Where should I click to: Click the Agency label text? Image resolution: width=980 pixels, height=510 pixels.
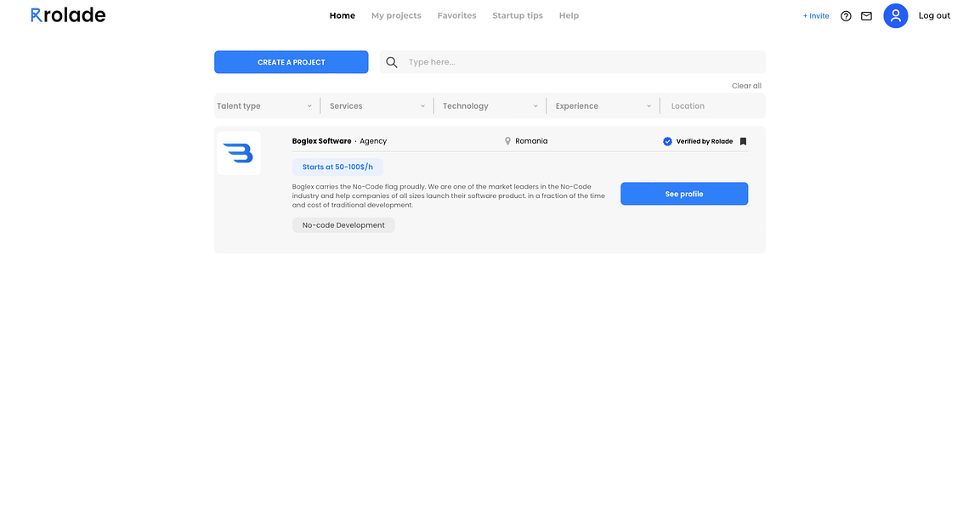pos(373,141)
